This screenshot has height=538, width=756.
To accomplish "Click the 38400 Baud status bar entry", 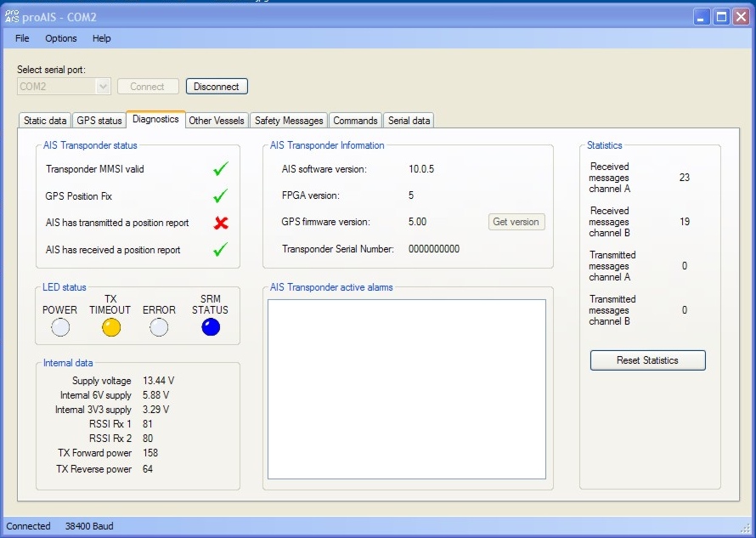I will point(89,526).
